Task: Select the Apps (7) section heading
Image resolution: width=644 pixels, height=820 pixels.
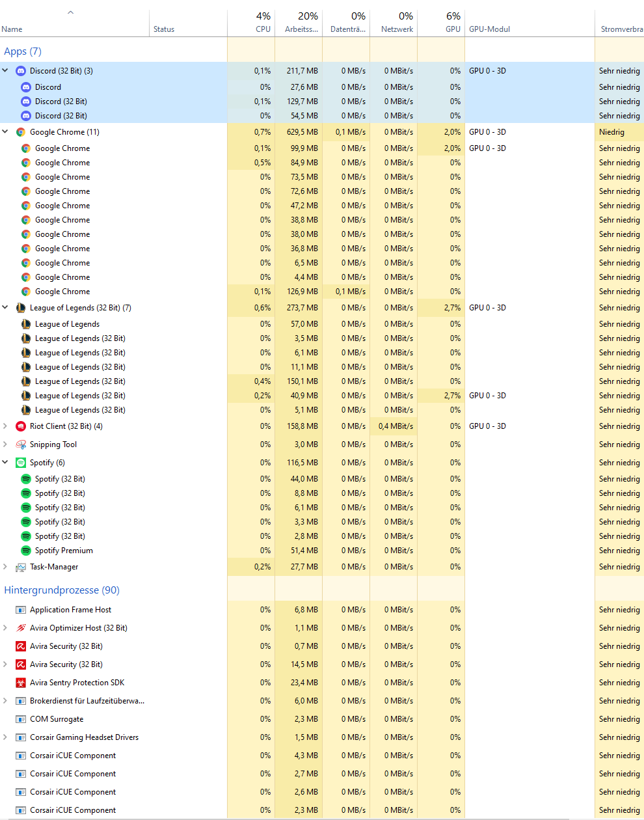Action: (23, 51)
